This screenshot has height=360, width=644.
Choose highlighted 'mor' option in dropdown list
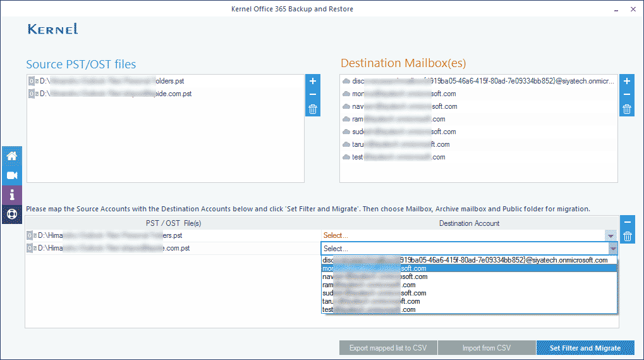click(x=469, y=268)
